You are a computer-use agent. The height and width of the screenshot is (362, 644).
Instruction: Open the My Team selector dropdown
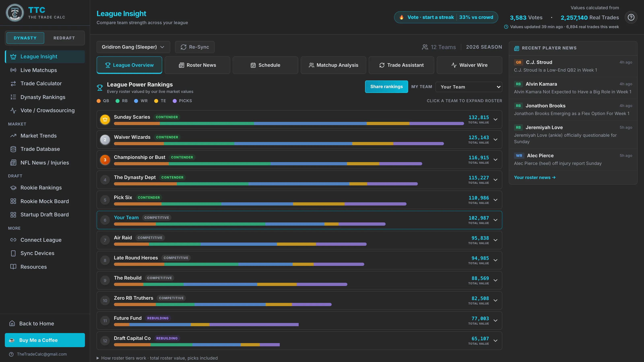[x=469, y=87]
